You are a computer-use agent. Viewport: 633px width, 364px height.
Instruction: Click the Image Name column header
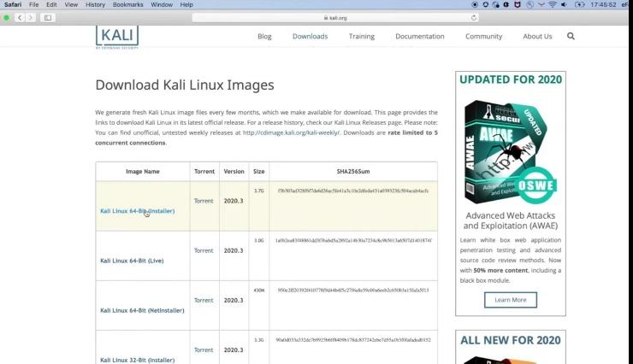coord(143,171)
